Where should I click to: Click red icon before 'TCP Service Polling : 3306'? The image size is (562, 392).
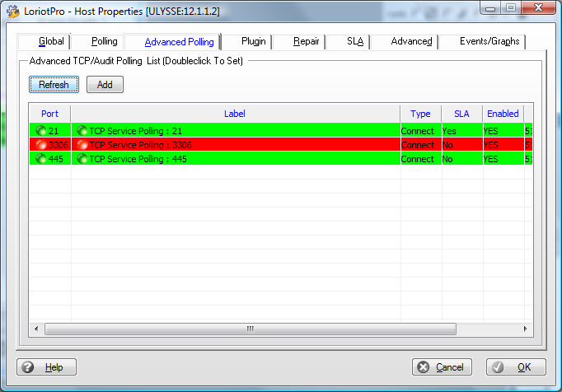[x=82, y=145]
